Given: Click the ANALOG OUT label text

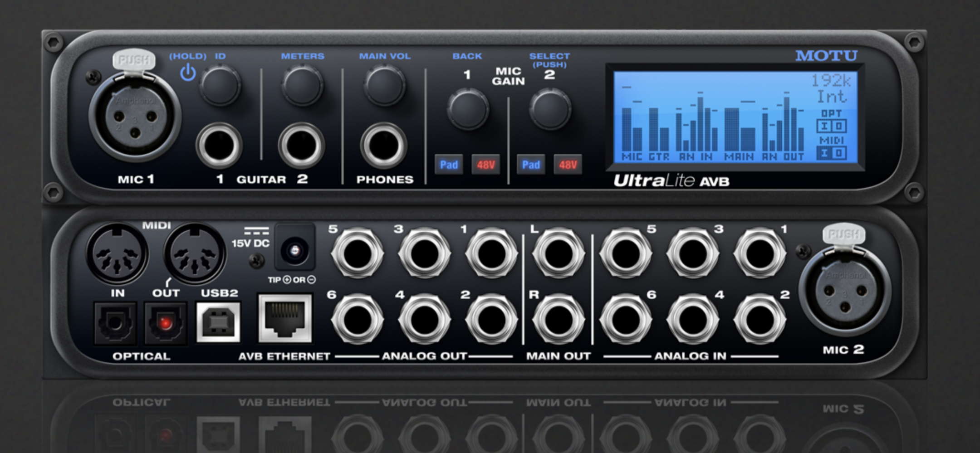Looking at the screenshot, I should point(424,356).
